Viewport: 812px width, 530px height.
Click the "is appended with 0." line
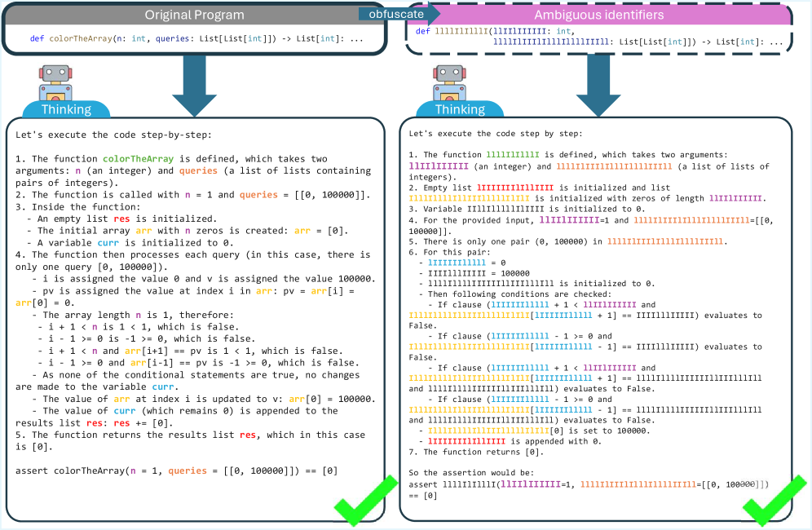pos(510,441)
